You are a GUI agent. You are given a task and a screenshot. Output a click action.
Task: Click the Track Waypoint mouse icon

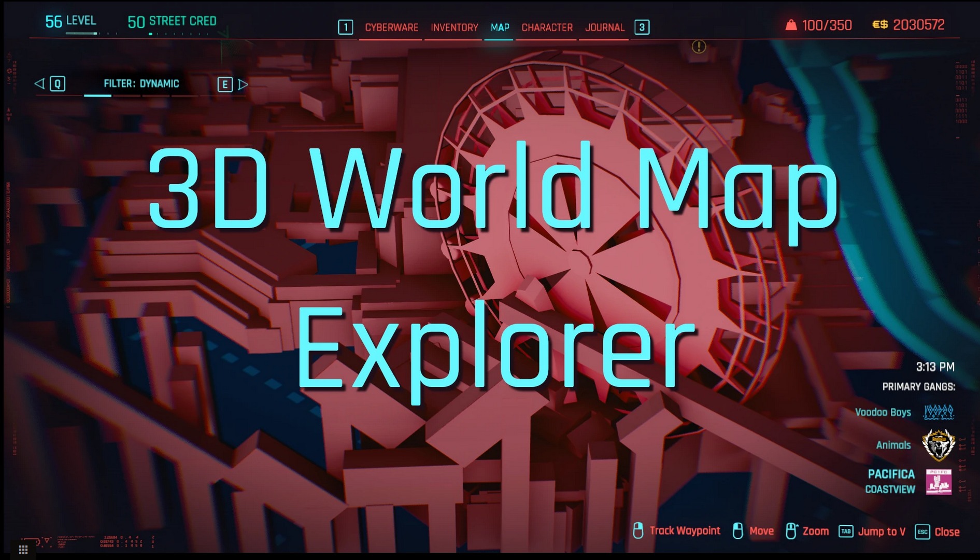(638, 530)
